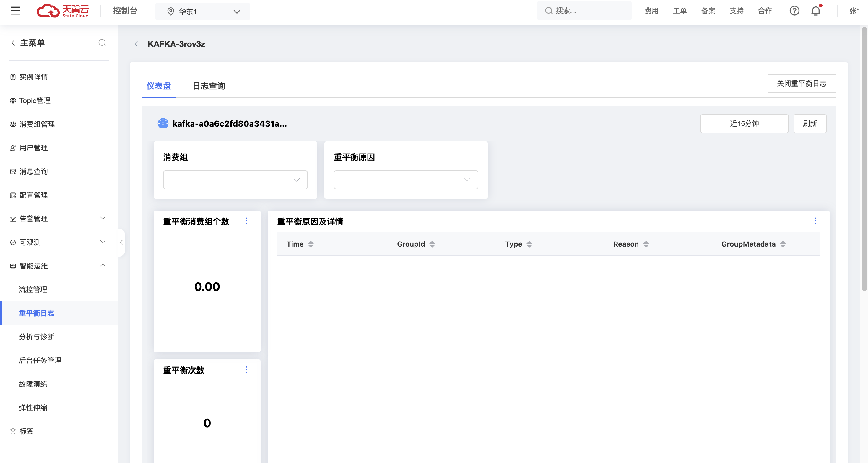This screenshot has height=463, width=868.
Task: Open the 近15分钟 time range selector
Action: 744,124
